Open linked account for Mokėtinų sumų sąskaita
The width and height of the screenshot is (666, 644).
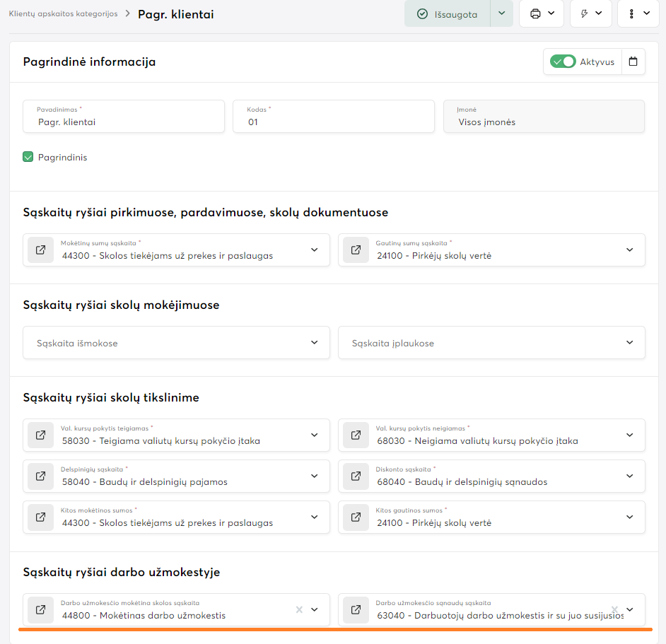pyautogui.click(x=40, y=250)
